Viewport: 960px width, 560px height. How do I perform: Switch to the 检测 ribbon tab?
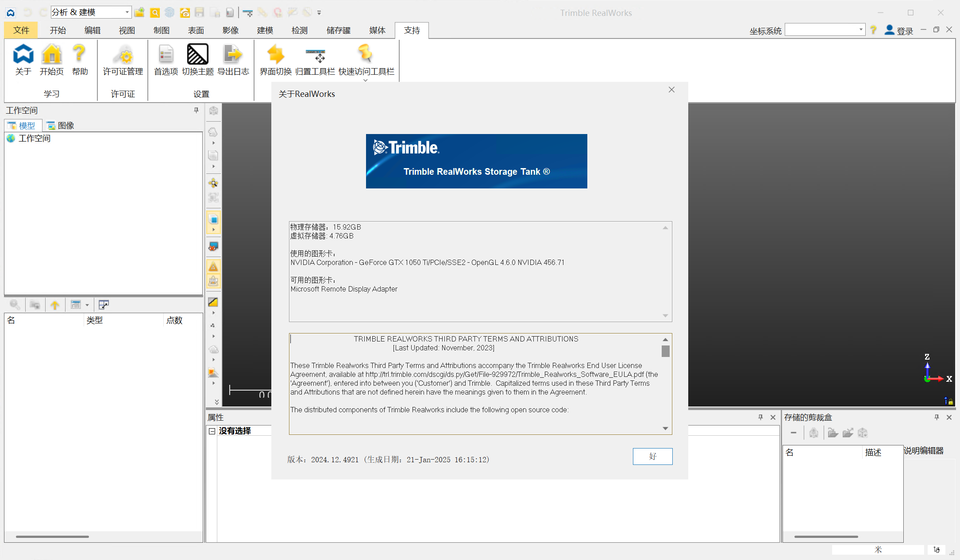click(300, 30)
